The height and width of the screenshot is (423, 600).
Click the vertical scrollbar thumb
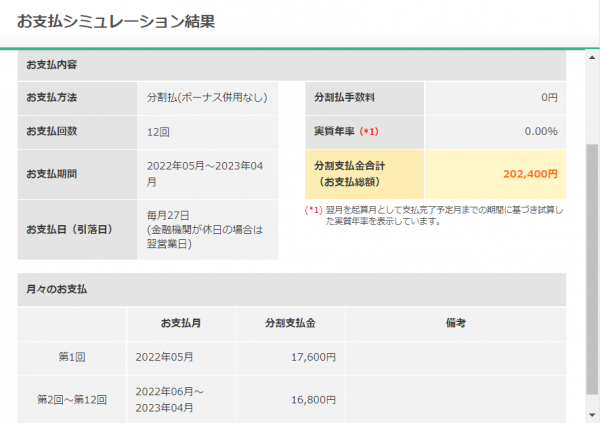tap(592, 269)
